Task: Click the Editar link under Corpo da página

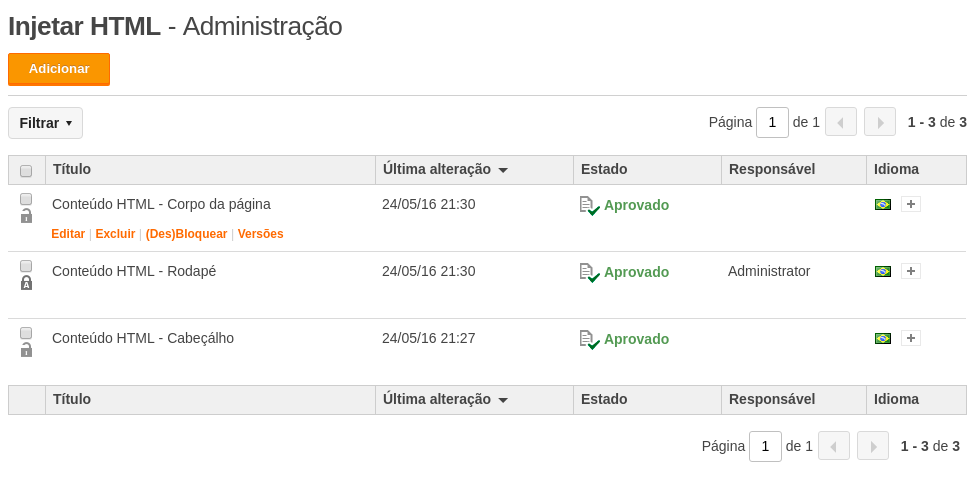Action: pyautogui.click(x=68, y=234)
